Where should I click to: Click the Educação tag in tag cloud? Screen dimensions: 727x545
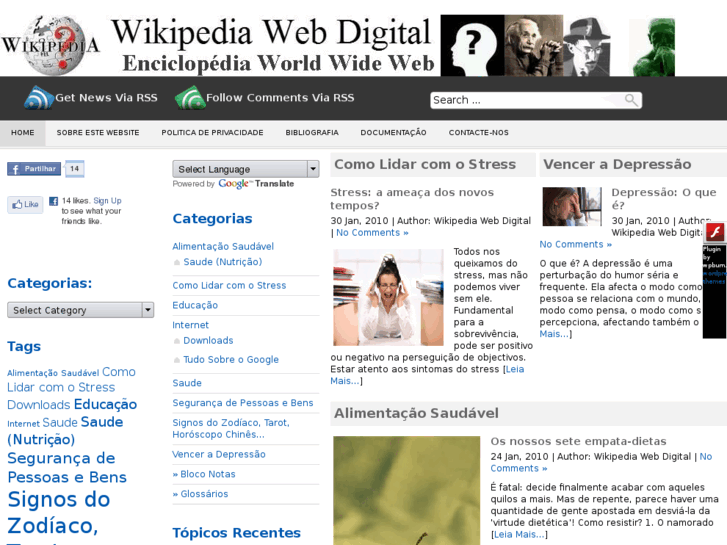point(105,404)
